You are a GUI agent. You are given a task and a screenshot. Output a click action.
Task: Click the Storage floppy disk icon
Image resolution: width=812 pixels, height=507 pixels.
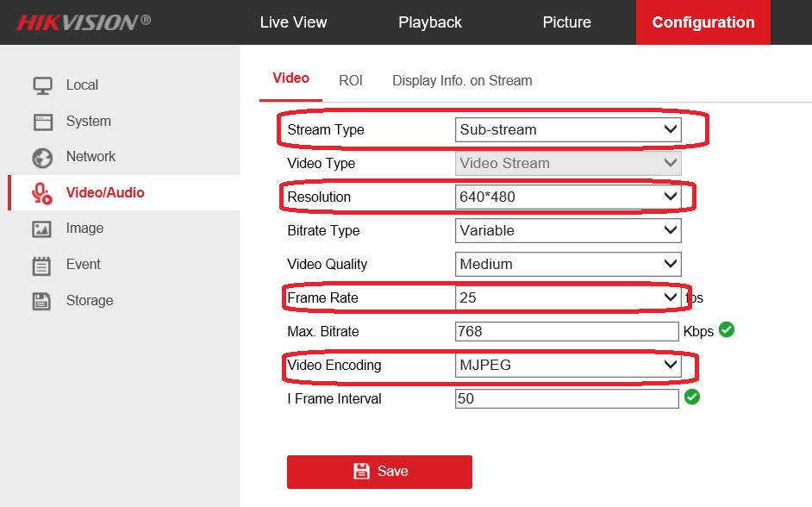pyautogui.click(x=42, y=301)
